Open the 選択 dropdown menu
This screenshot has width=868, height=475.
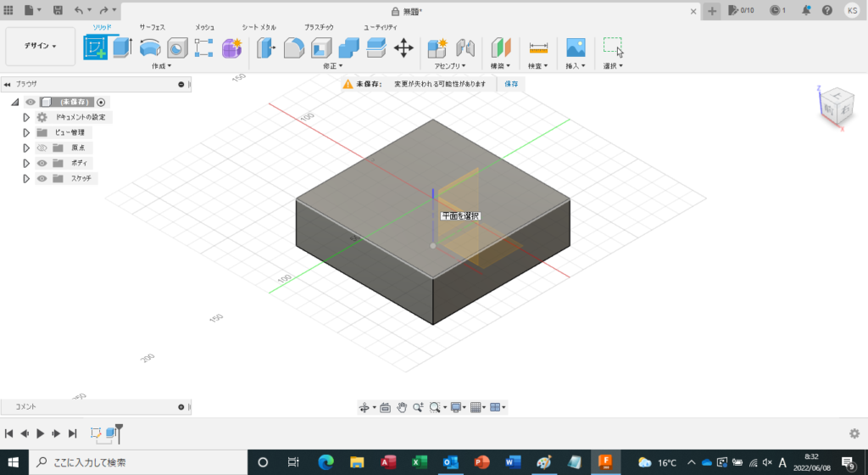coord(613,66)
